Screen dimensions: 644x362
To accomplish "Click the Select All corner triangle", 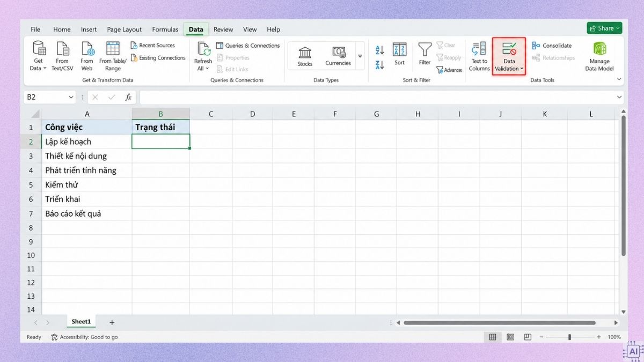I will tap(34, 114).
